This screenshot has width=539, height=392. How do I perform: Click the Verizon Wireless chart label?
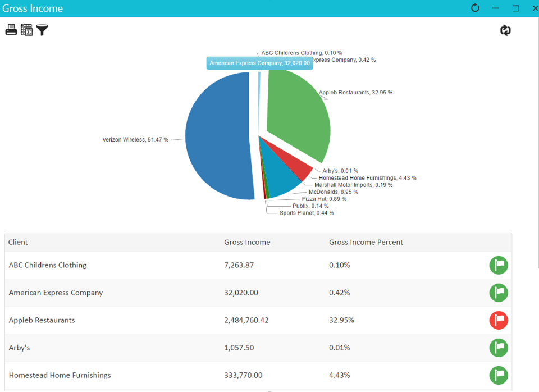click(x=135, y=139)
